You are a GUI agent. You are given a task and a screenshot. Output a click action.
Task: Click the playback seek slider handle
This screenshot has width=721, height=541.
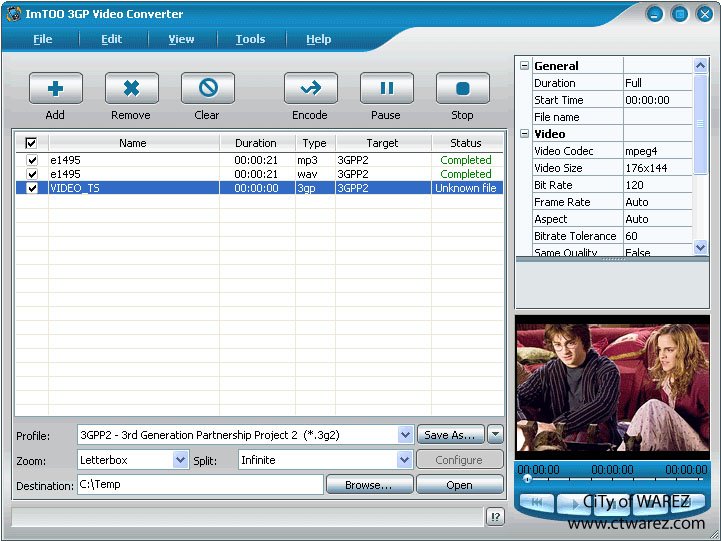[x=527, y=479]
